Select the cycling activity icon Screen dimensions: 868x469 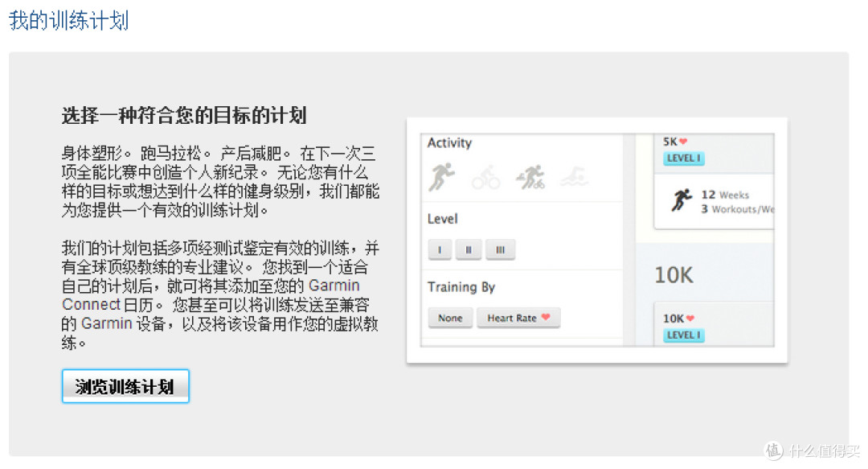485,178
